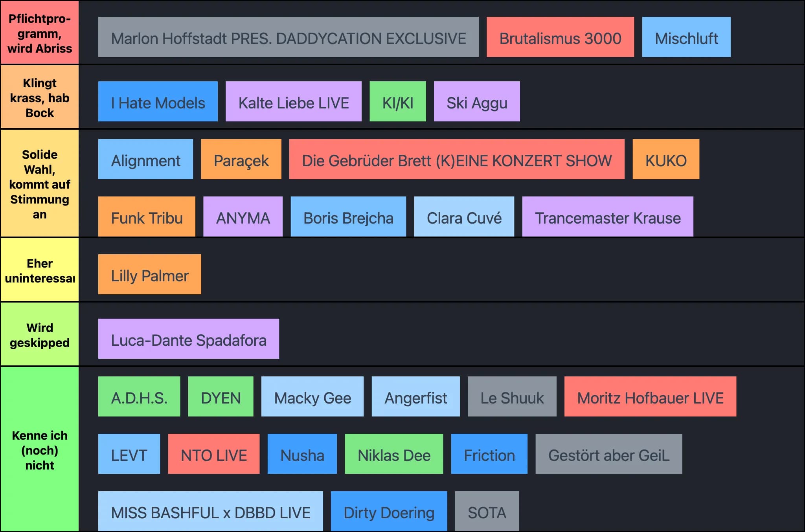The image size is (805, 532).
Task: Select Ski Aggu in the second tier
Action: pyautogui.click(x=476, y=102)
